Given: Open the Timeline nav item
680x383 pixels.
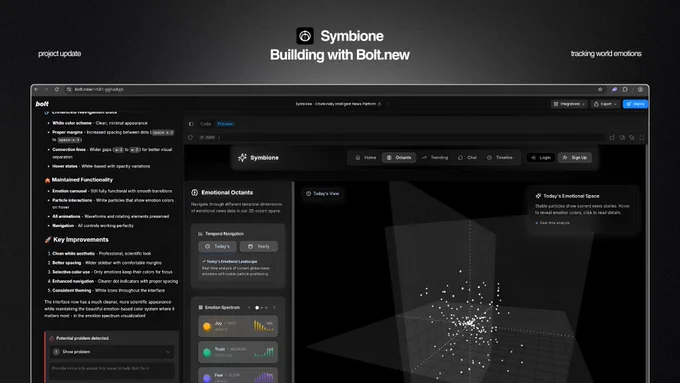Looking at the screenshot, I should tap(500, 157).
